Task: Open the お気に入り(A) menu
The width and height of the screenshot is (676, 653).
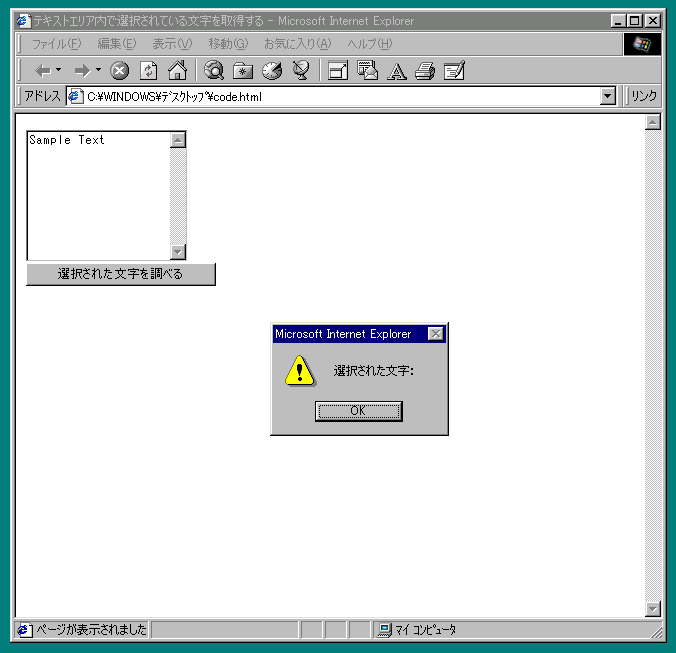Action: click(298, 44)
